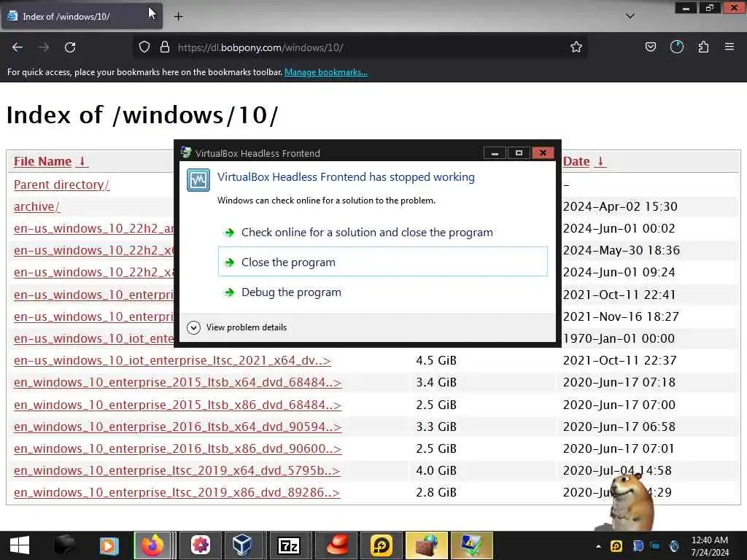This screenshot has width=747, height=560.
Task: Open the Manage bookmarks link
Action: click(x=326, y=72)
